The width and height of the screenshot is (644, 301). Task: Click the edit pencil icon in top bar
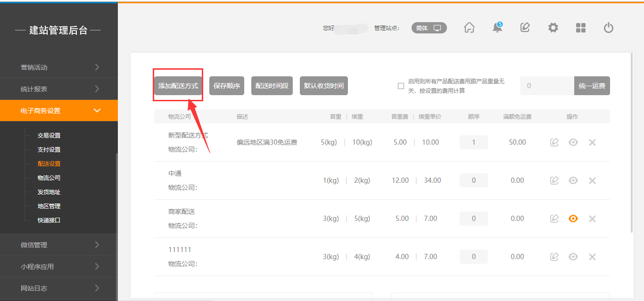(525, 28)
